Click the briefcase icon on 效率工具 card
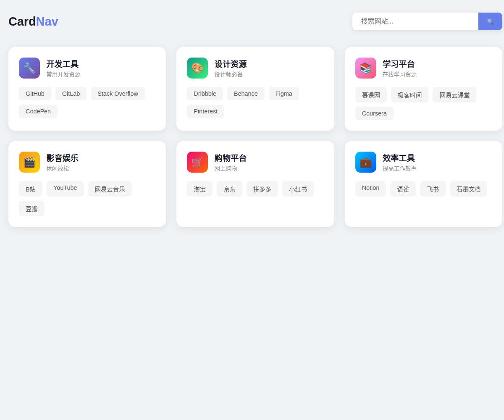The image size is (504, 420). (365, 162)
